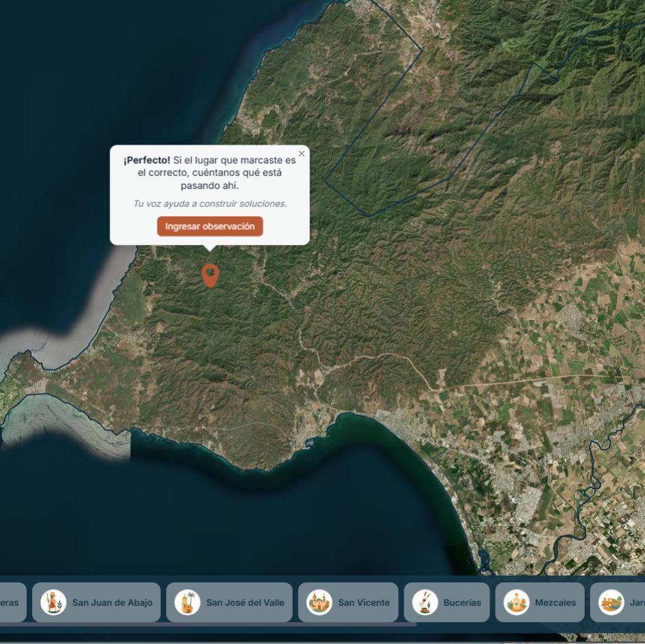Viewport: 645px width, 644px height.
Task: Select the San Vicente locality
Action: 348,602
